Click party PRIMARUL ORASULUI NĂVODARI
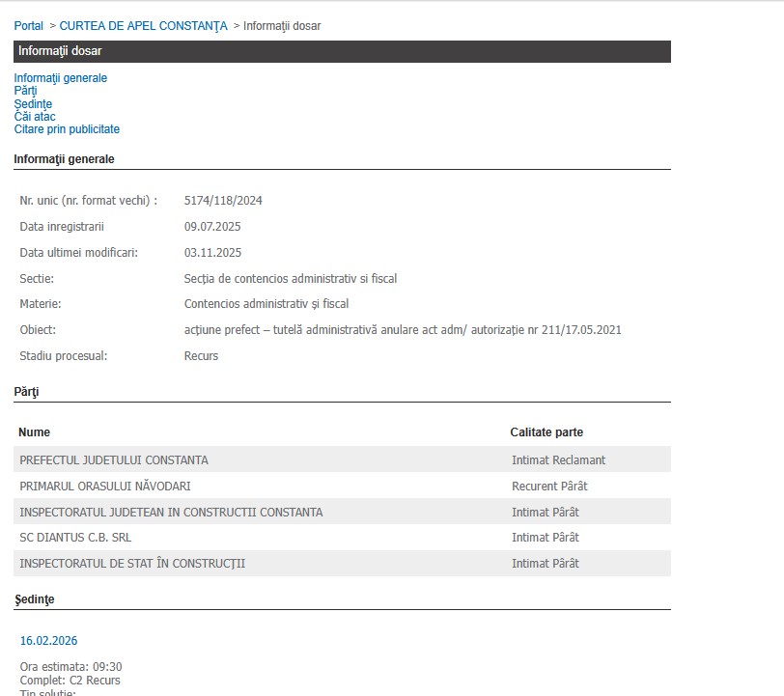 click(x=112, y=487)
